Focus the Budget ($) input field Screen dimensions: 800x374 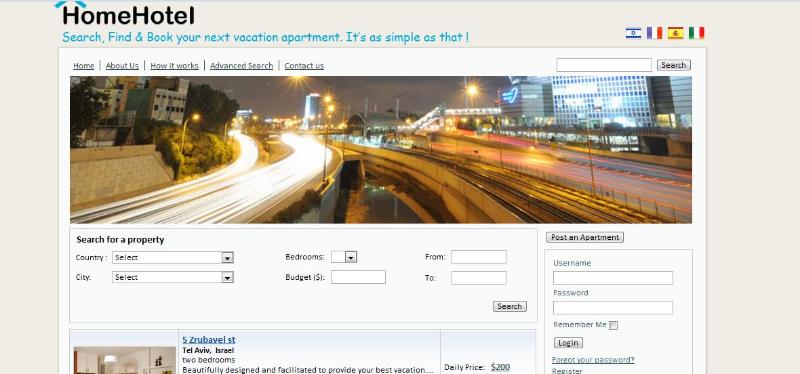click(358, 277)
